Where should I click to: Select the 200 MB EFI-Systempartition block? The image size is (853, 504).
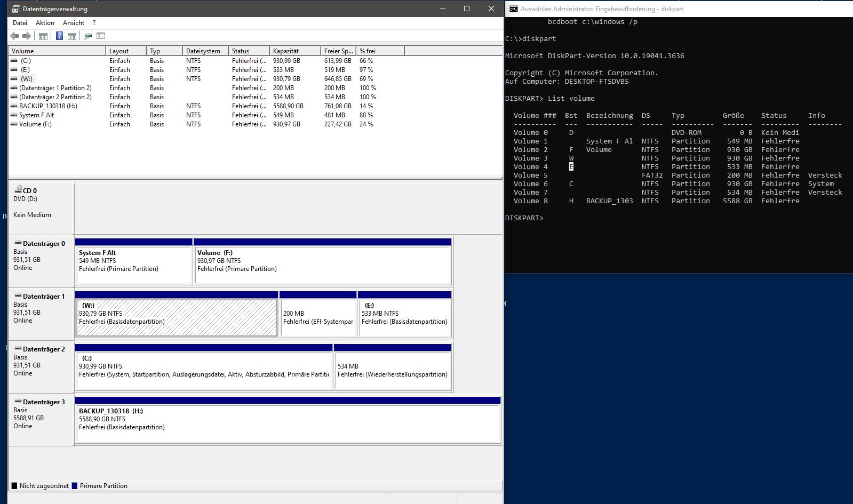coord(318,314)
